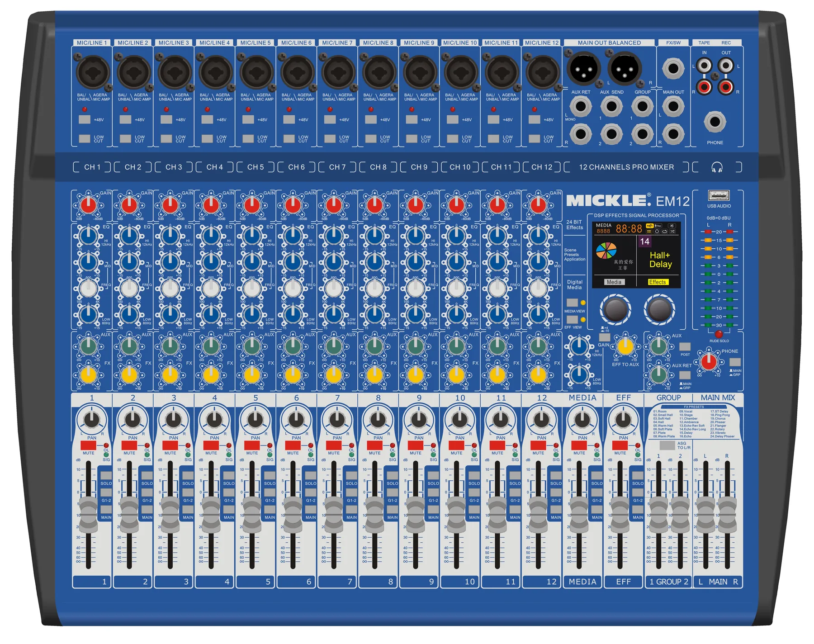Screen dimensions: 814x644
Task: Click the colorful disc album art on display
Action: click(606, 250)
